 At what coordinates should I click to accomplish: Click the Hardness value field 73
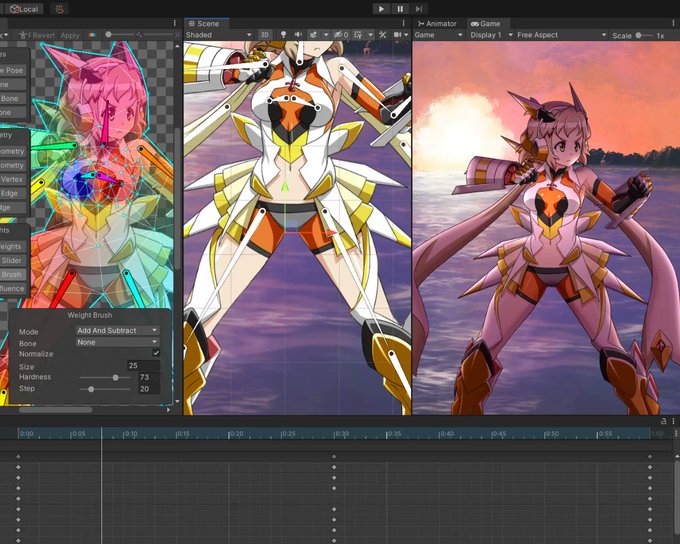(149, 377)
